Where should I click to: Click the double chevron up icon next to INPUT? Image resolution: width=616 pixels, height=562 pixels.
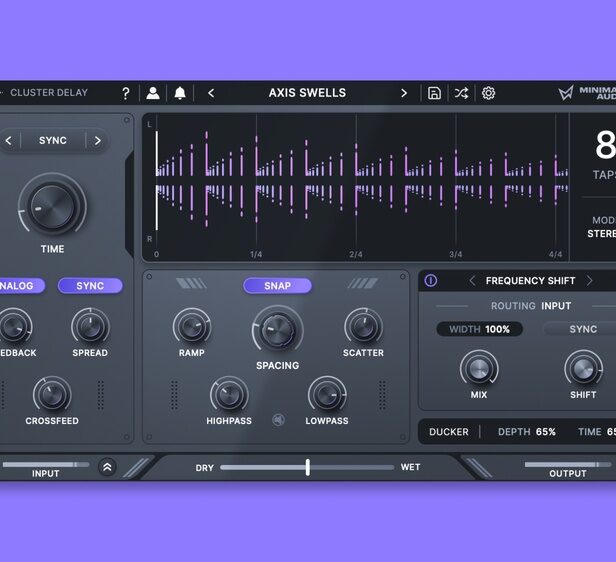pyautogui.click(x=107, y=467)
